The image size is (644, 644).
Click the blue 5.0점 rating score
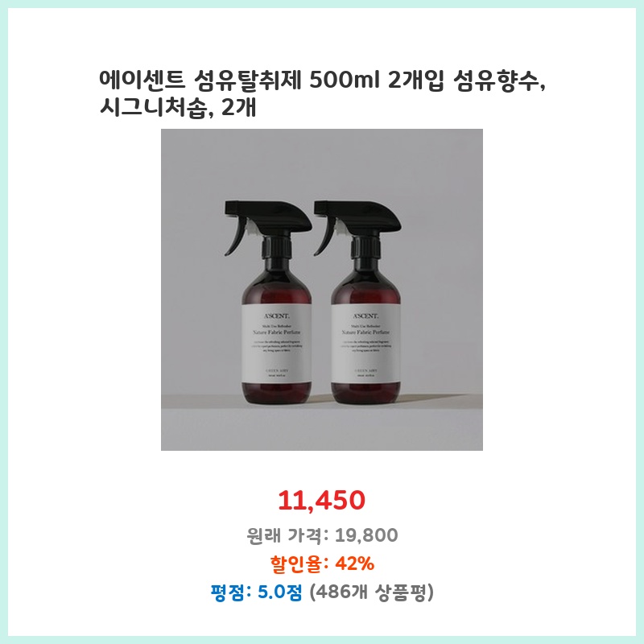coord(279,592)
